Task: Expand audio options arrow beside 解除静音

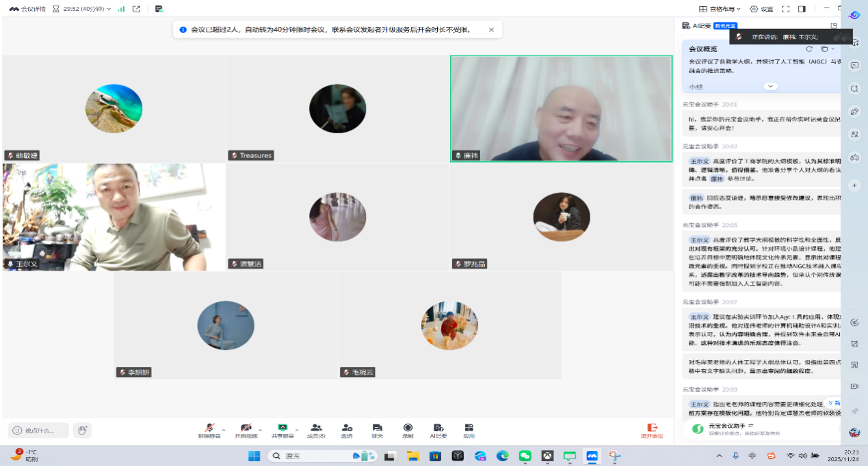Action: pyautogui.click(x=223, y=430)
